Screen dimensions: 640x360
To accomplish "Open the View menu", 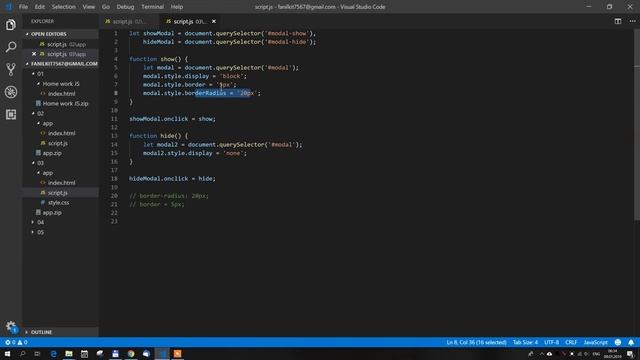I will (x=89, y=7).
